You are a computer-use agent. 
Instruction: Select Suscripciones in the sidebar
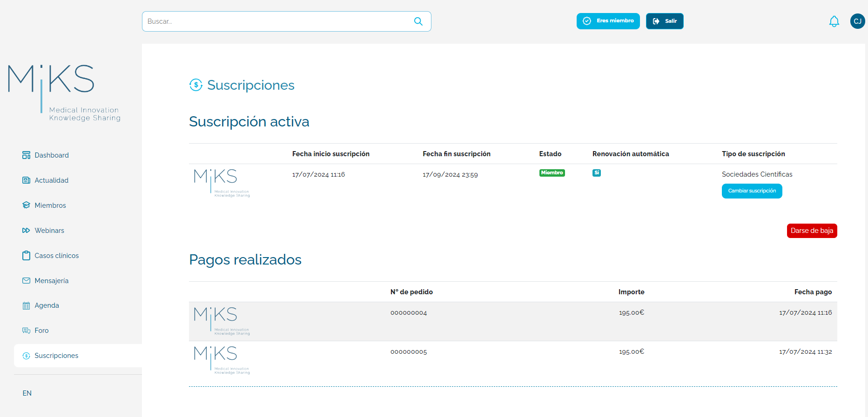tap(56, 356)
